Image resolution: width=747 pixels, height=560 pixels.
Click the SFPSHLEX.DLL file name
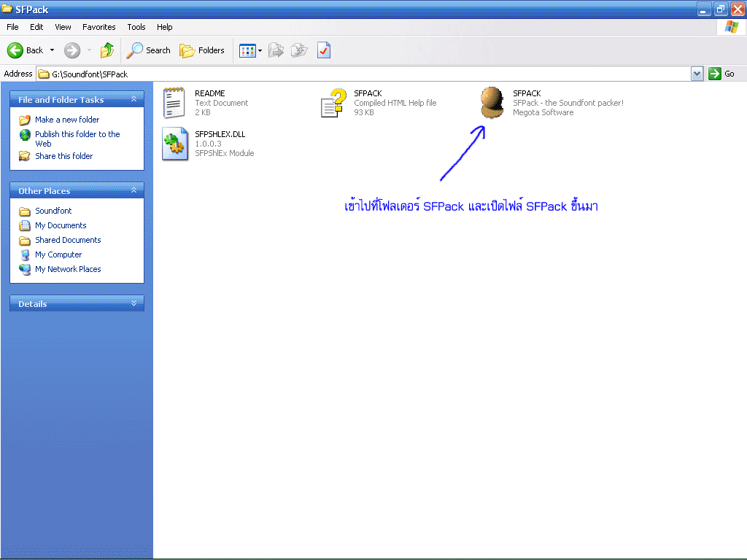coord(220,134)
